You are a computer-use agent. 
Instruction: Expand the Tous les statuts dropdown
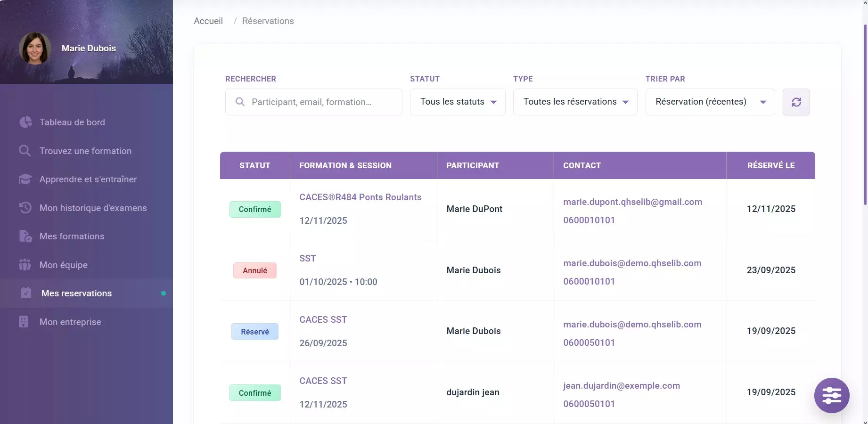tap(458, 102)
